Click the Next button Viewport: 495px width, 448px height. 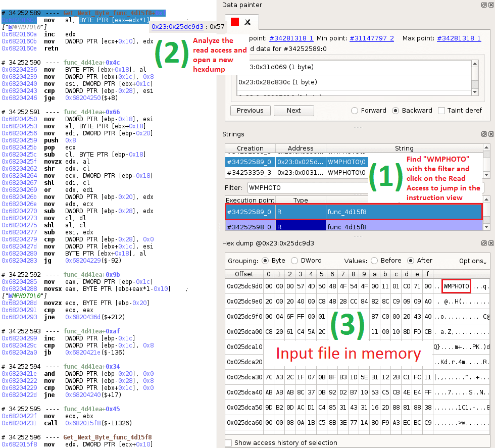click(x=293, y=111)
